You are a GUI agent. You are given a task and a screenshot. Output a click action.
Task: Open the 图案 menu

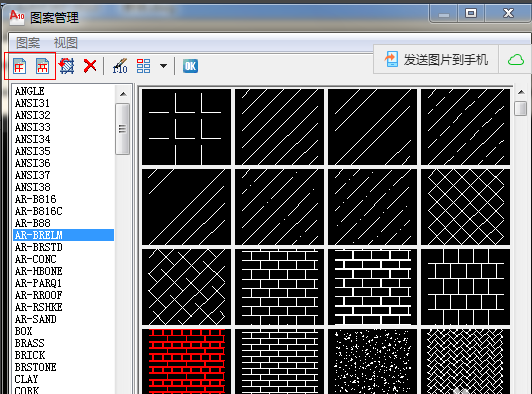[28, 43]
